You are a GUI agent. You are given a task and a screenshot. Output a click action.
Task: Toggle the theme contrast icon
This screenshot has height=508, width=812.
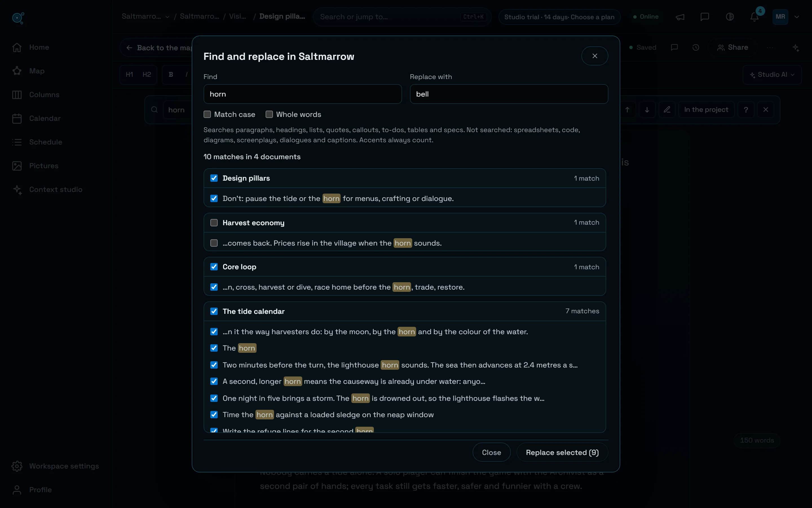point(729,17)
